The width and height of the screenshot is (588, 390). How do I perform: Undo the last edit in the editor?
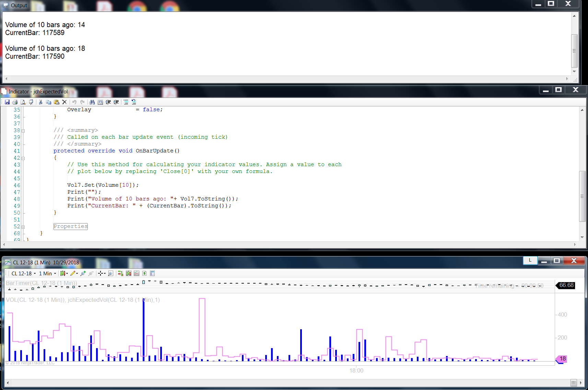(x=74, y=102)
